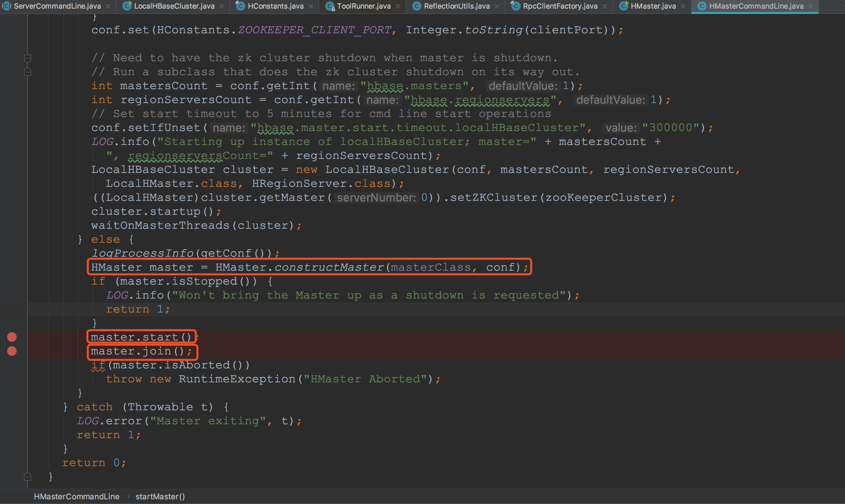Viewport: 845px width, 504px height.
Task: Click the "HMaster Aborted" exception string
Action: [365, 379]
